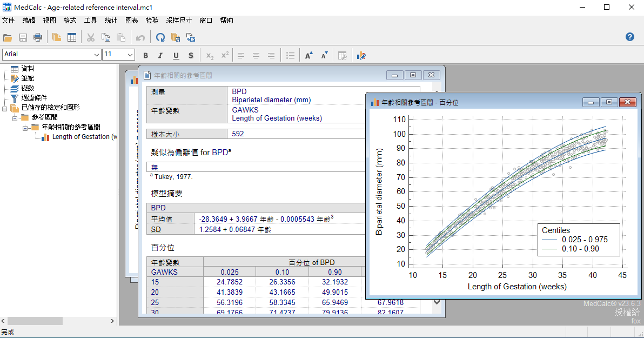The height and width of the screenshot is (338, 644).
Task: Click the report scroll down arrow
Action: pyautogui.click(x=437, y=302)
